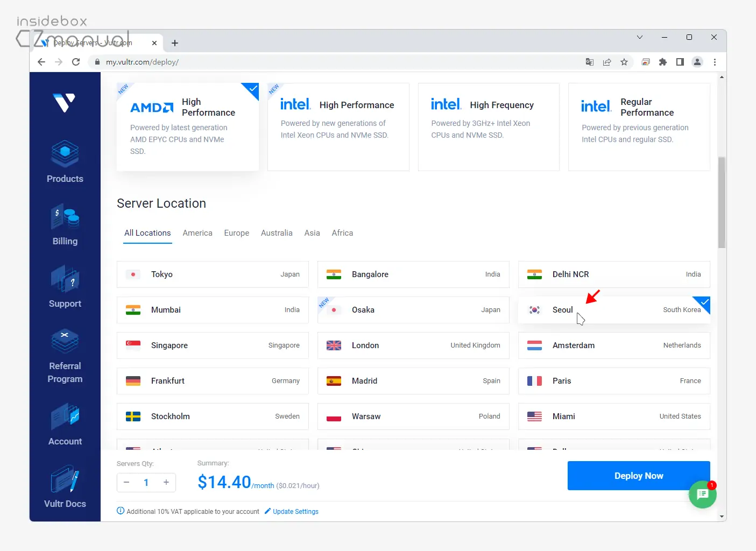Image resolution: width=756 pixels, height=551 pixels.
Task: Open the Chrome three-dot menu
Action: [x=715, y=62]
